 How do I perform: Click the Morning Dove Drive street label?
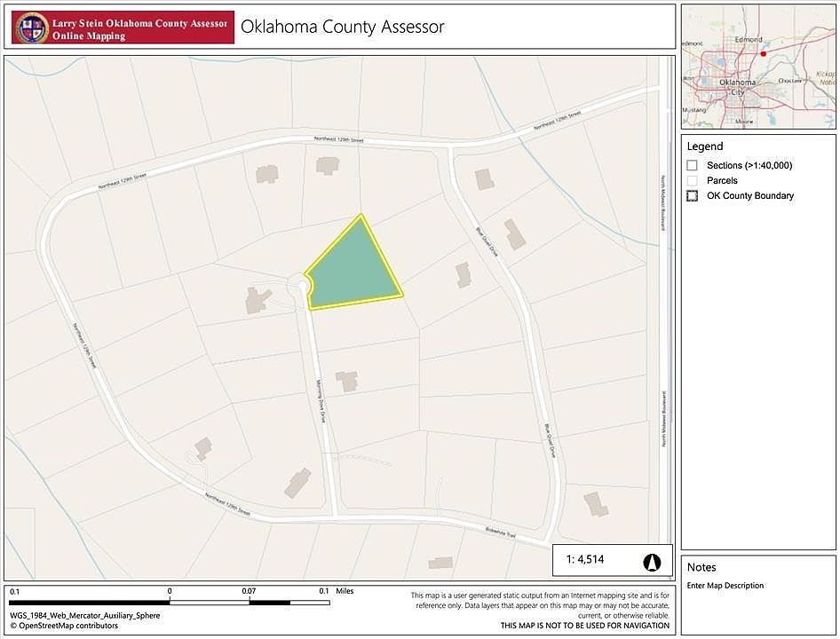tap(321, 401)
